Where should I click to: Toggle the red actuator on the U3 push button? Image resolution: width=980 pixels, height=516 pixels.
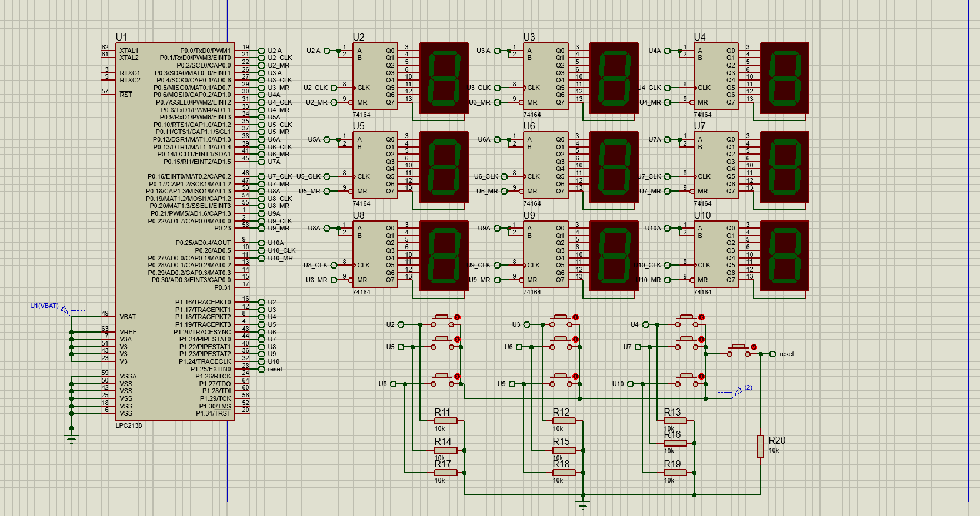point(575,317)
